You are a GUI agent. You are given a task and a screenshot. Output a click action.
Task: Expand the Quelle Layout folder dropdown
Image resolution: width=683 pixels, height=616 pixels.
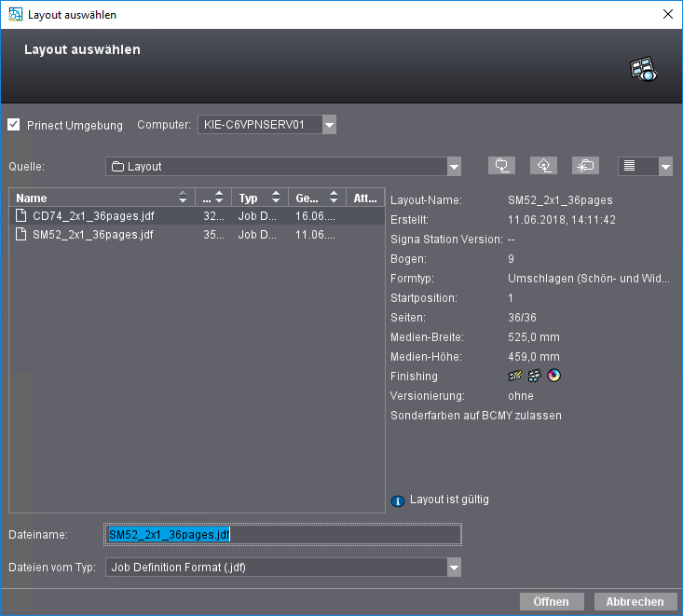click(x=454, y=167)
